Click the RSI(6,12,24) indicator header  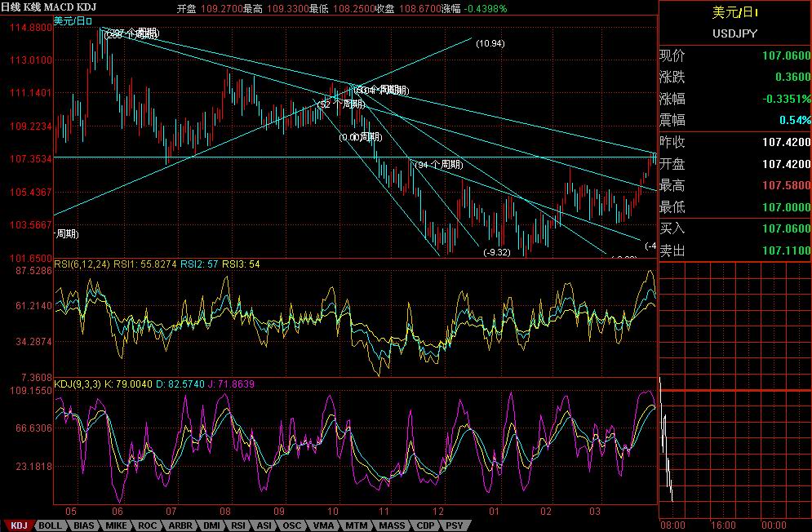pyautogui.click(x=82, y=264)
